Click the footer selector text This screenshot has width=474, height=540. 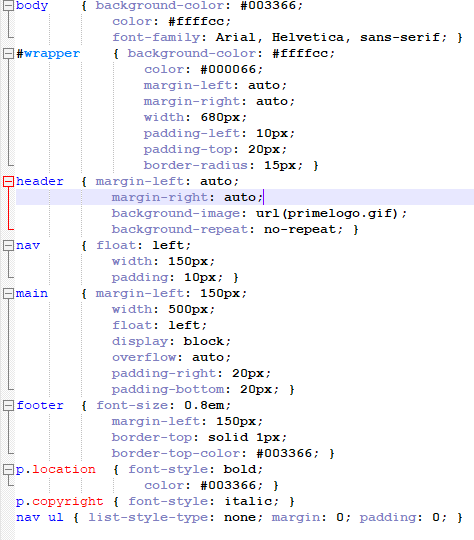click(x=40, y=405)
